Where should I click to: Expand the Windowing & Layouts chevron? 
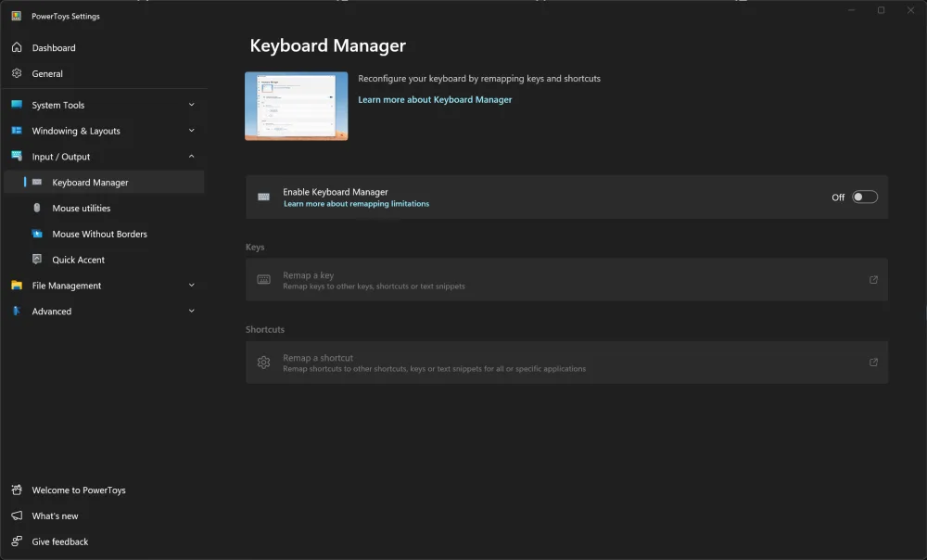[192, 131]
